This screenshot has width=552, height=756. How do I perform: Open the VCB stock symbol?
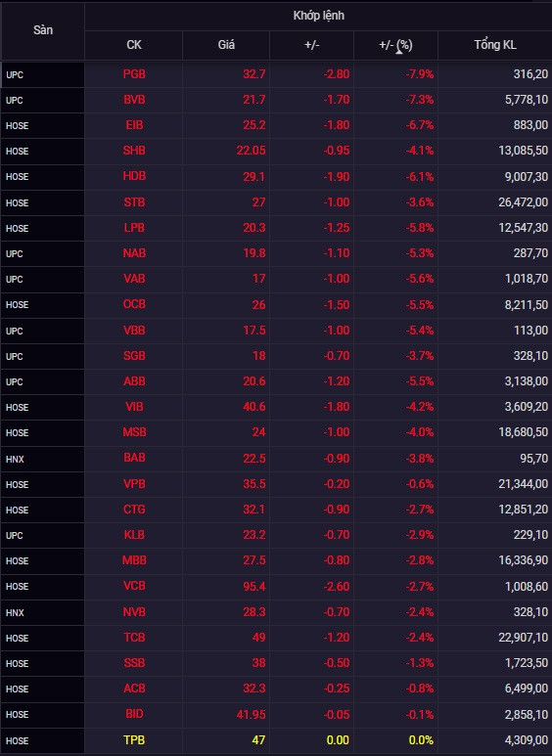[x=134, y=586]
